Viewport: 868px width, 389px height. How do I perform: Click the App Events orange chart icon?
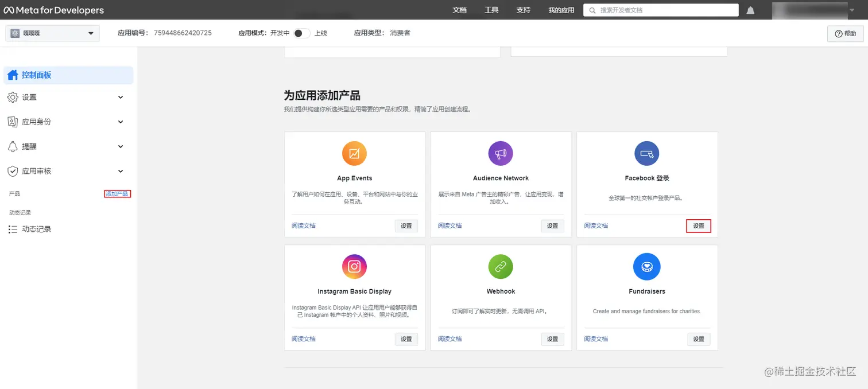(x=354, y=154)
